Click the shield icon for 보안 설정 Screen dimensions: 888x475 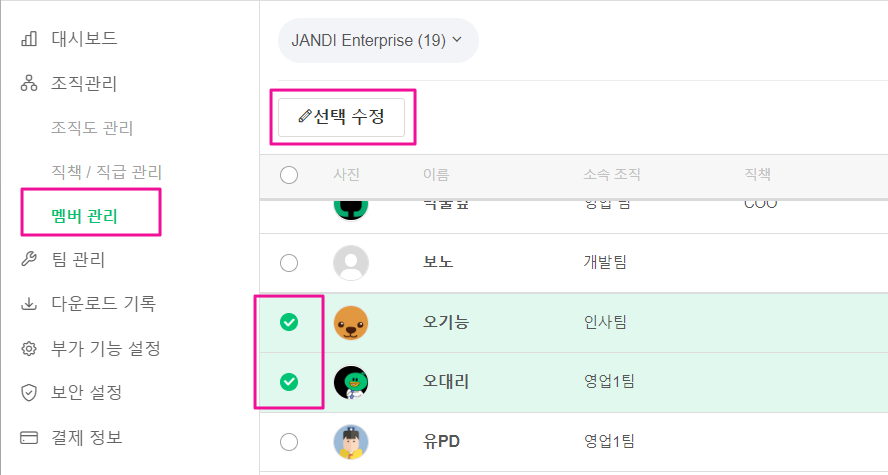pyautogui.click(x=29, y=392)
